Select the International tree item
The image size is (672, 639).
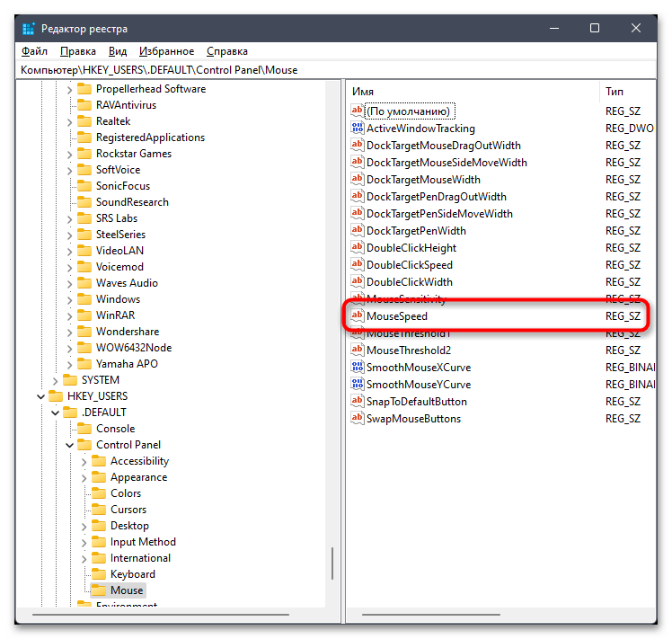tap(140, 557)
